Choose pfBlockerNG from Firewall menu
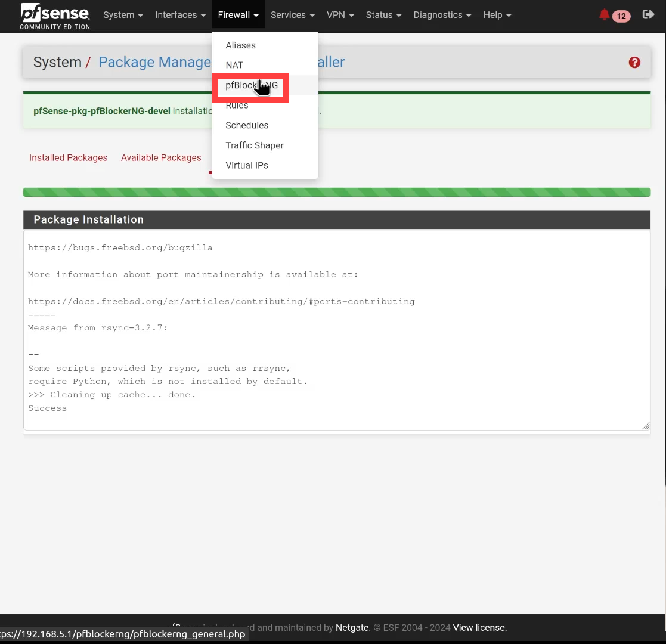Screen dimensions: 666x644 [x=265, y=85]
